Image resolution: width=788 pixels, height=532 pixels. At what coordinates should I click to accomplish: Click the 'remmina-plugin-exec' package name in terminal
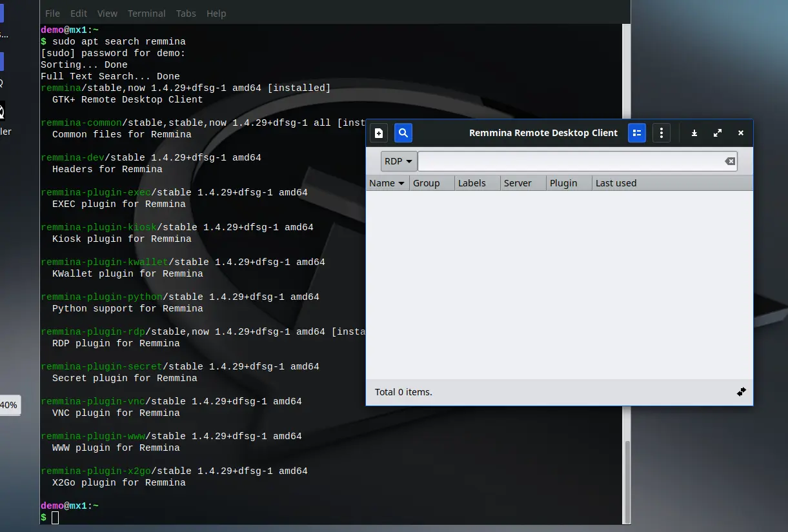tap(96, 192)
